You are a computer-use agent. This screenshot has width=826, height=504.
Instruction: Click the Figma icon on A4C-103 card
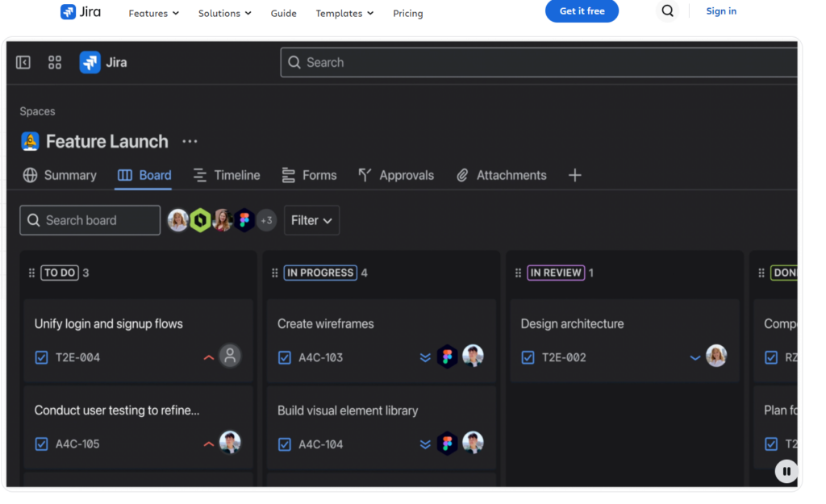tap(447, 357)
